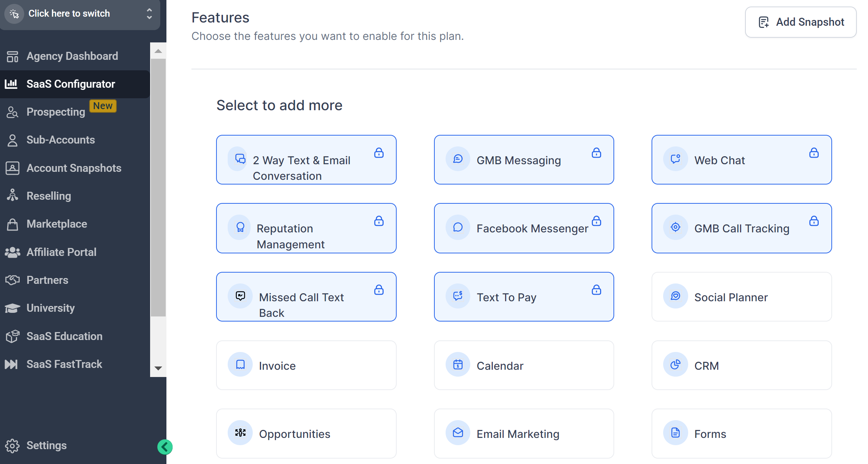Open Account Snapshots in the sidebar

tap(74, 168)
